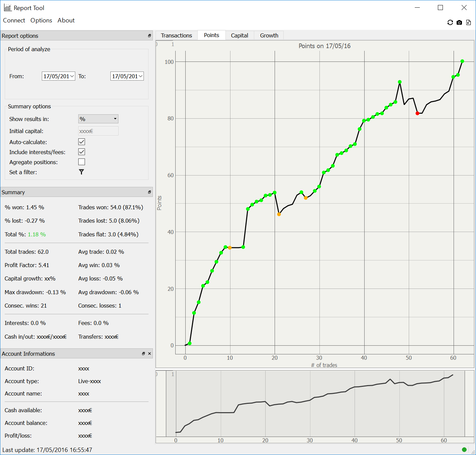The width and height of the screenshot is (476, 455).
Task: Enable the Agregate positions checkbox
Action: [82, 162]
